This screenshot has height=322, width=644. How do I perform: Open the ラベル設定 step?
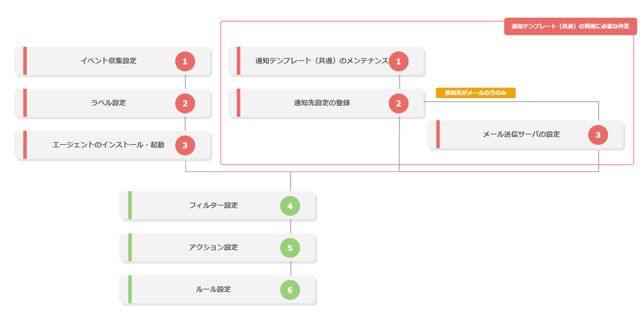click(x=108, y=103)
